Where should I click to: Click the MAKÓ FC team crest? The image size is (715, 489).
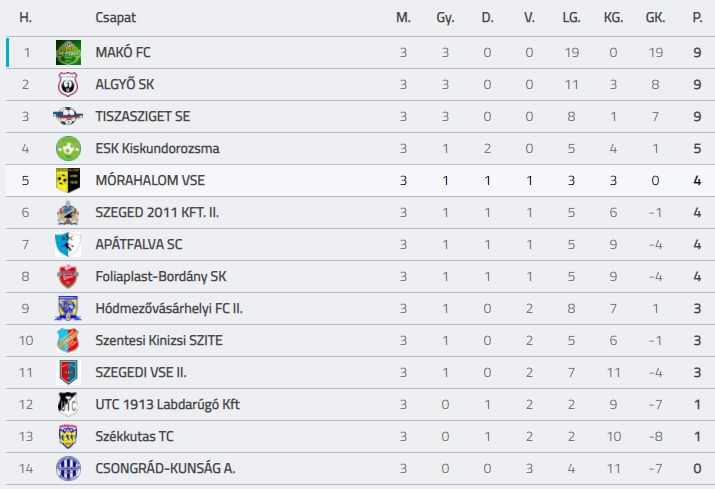pyautogui.click(x=68, y=52)
